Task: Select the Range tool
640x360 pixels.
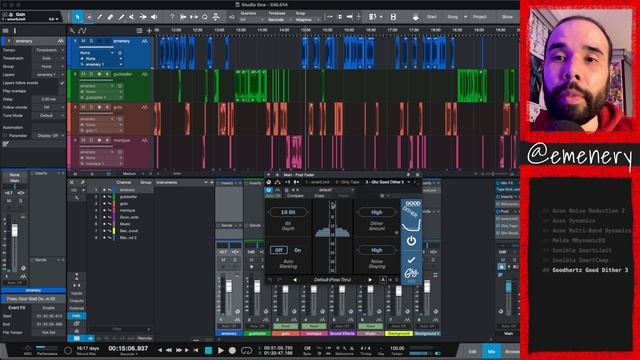Action: [89, 17]
